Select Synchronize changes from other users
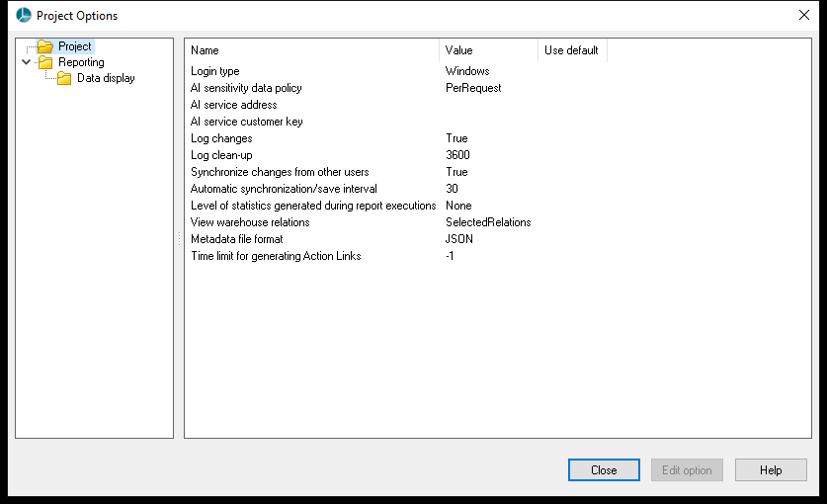Viewport: 827px width, 504px height. click(x=280, y=172)
